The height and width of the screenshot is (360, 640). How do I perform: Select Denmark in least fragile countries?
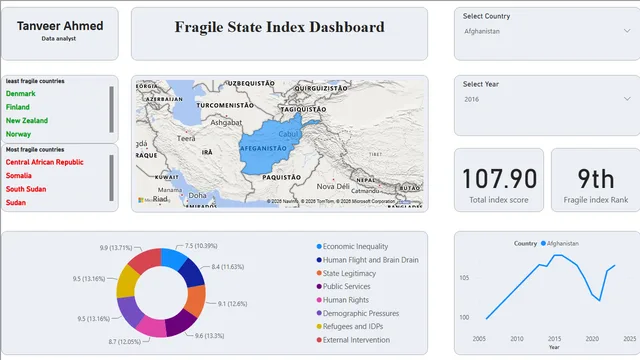[x=20, y=93]
